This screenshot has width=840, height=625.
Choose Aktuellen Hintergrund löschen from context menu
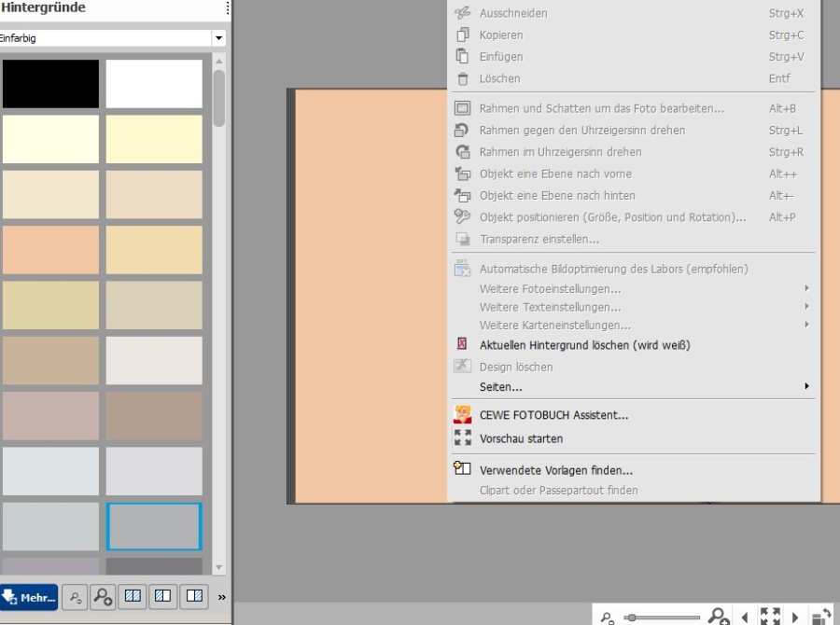tap(584, 345)
